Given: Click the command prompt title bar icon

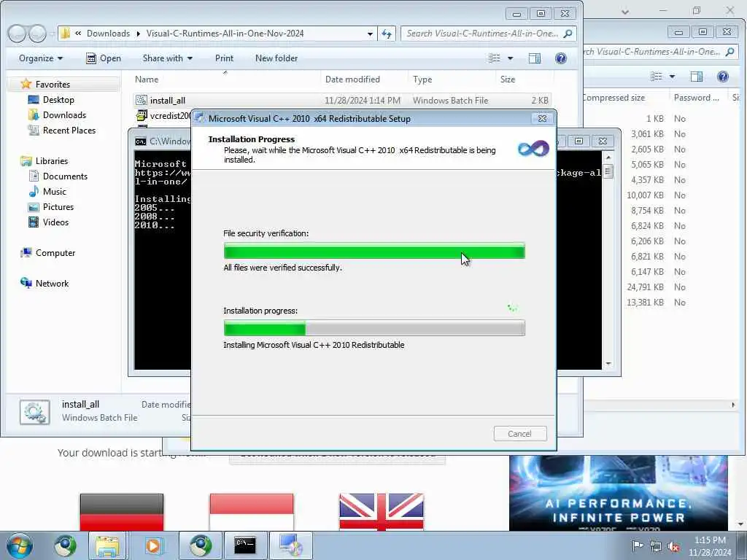Looking at the screenshot, I should click(140, 141).
